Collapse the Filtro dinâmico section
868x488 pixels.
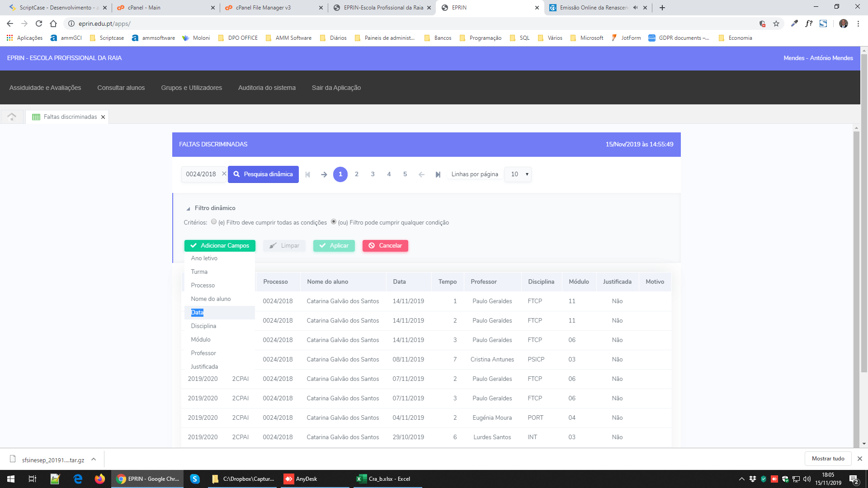pyautogui.click(x=188, y=208)
